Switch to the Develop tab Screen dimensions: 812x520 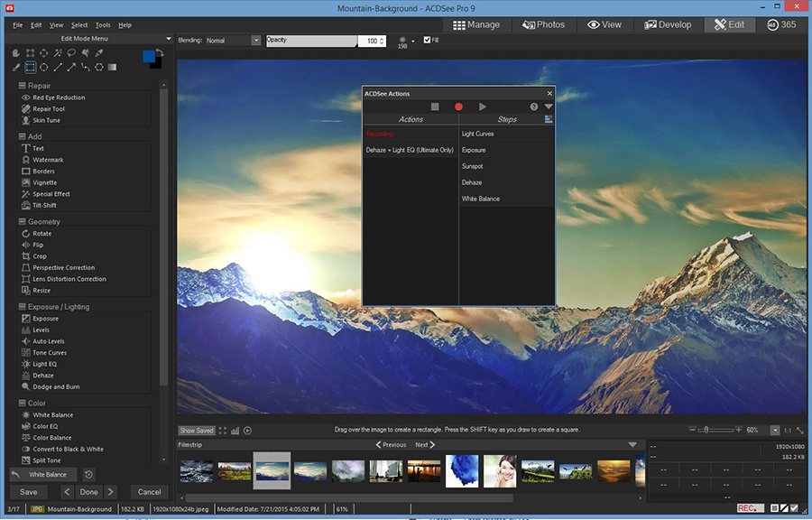click(x=668, y=25)
